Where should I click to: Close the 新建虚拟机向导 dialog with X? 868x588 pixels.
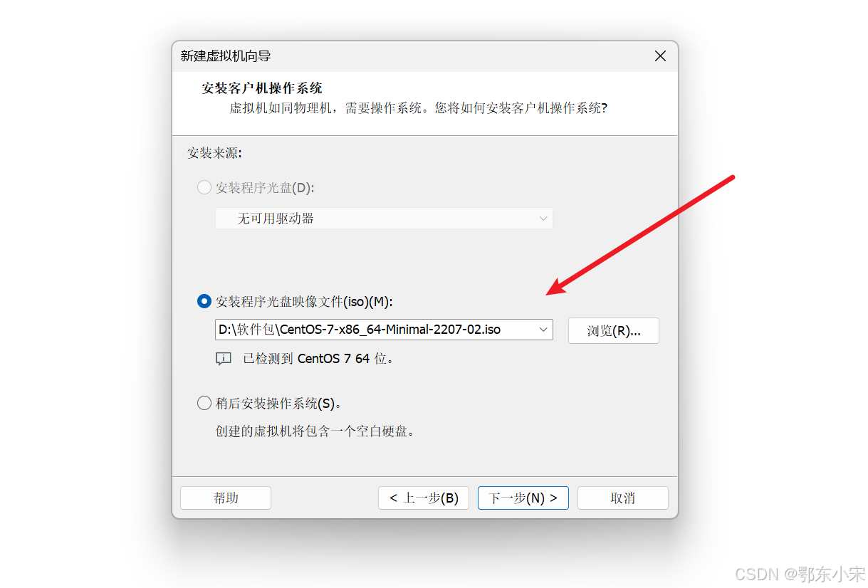(660, 56)
